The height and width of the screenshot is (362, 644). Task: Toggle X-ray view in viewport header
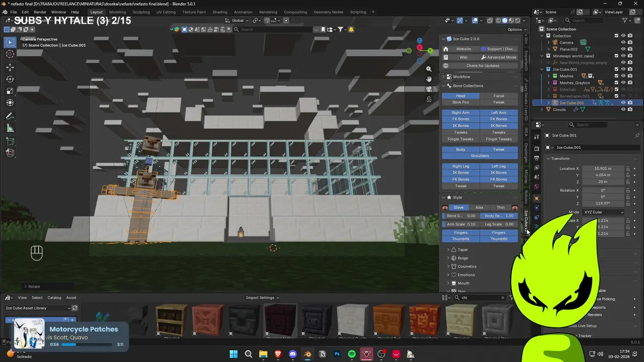tap(490, 21)
